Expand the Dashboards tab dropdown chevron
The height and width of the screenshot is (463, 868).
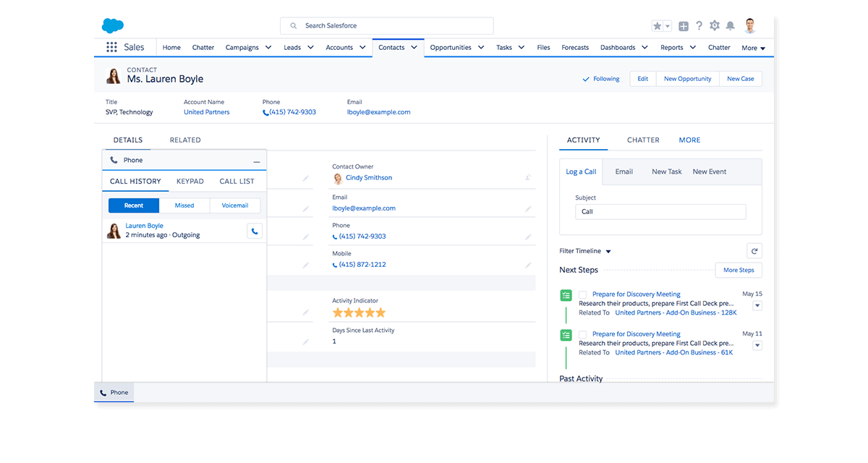tap(644, 48)
